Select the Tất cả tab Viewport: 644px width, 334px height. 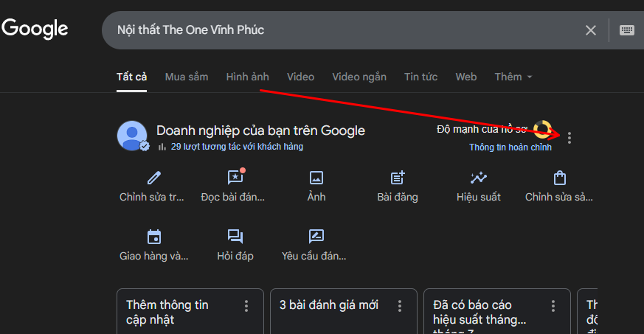[131, 77]
